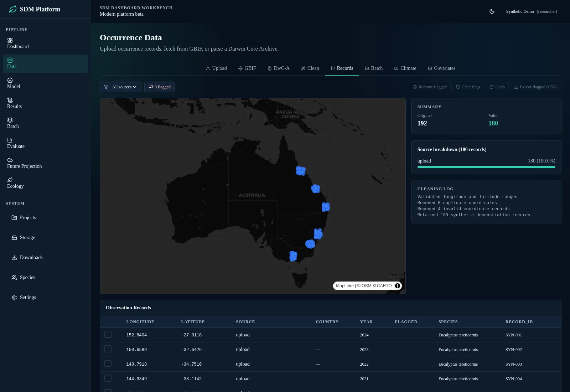The height and width of the screenshot is (392, 570).
Task: Open the Batch layers icon in sidebar
Action: 10,120
